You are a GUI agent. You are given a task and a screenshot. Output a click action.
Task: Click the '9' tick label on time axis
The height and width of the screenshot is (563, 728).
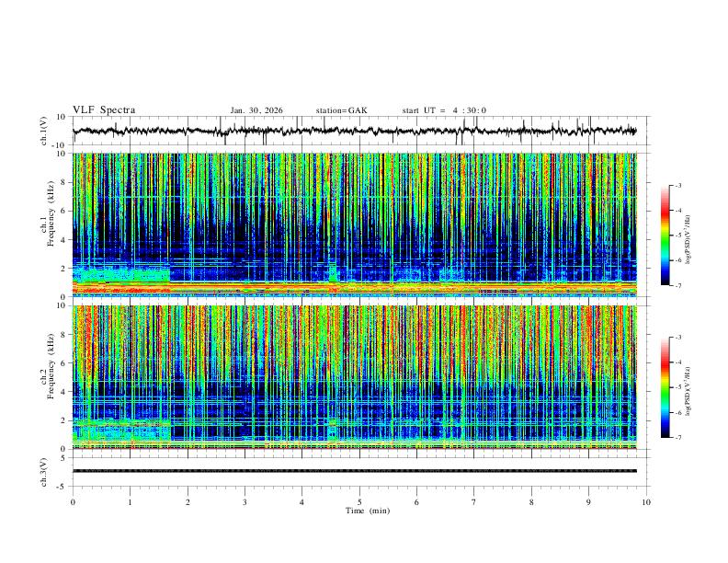[x=588, y=502]
